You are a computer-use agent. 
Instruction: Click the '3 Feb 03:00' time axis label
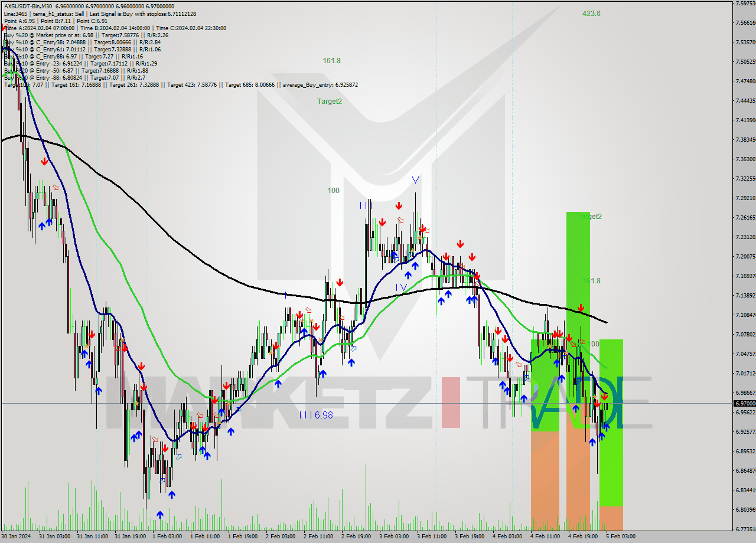(x=394, y=537)
